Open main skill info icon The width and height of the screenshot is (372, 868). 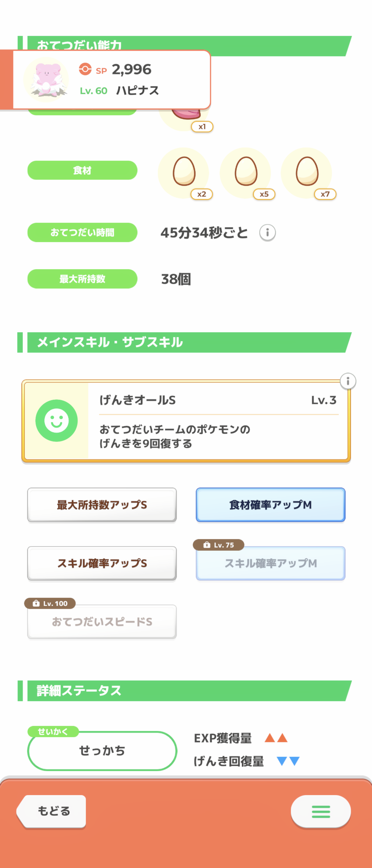[347, 381]
